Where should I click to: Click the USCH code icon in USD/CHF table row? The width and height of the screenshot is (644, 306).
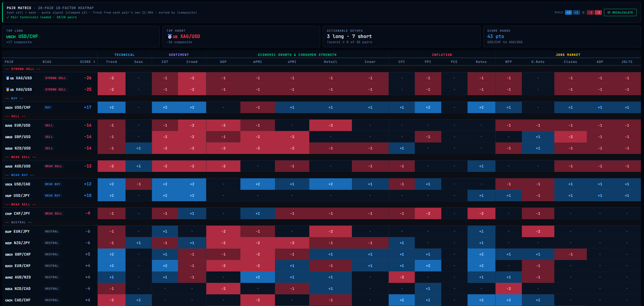point(9,108)
